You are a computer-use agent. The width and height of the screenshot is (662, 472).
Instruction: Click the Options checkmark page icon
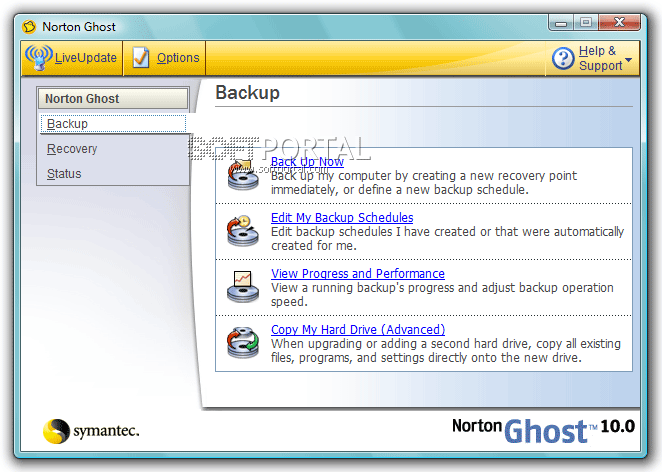(141, 58)
